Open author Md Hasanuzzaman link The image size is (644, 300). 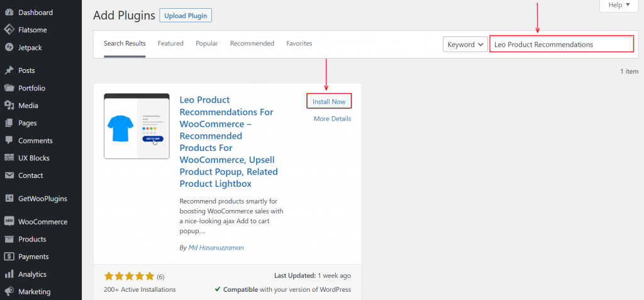216,248
